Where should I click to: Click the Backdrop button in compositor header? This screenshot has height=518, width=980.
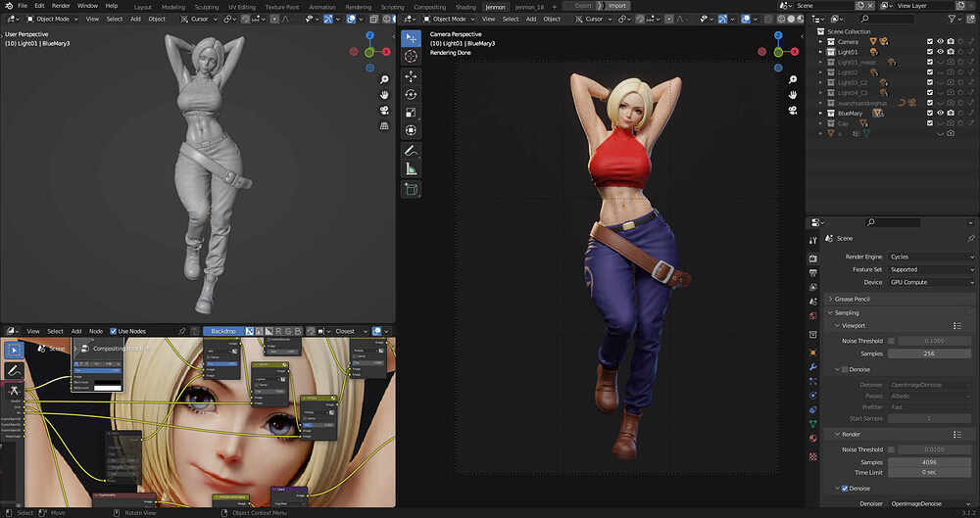[223, 331]
